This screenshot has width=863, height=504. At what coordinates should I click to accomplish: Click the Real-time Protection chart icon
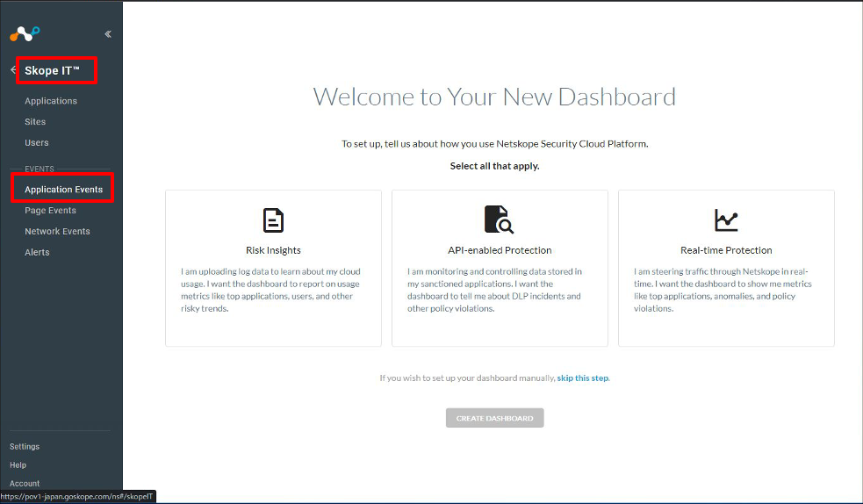[726, 220]
